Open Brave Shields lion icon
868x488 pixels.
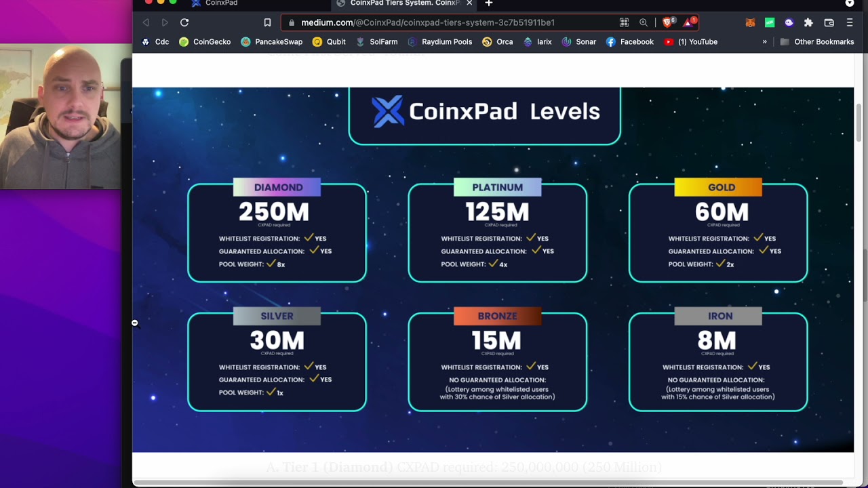(668, 22)
